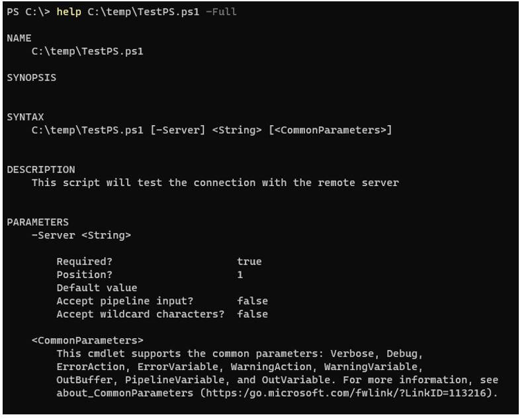Click the SYNOPSIS section heading

click(31, 77)
